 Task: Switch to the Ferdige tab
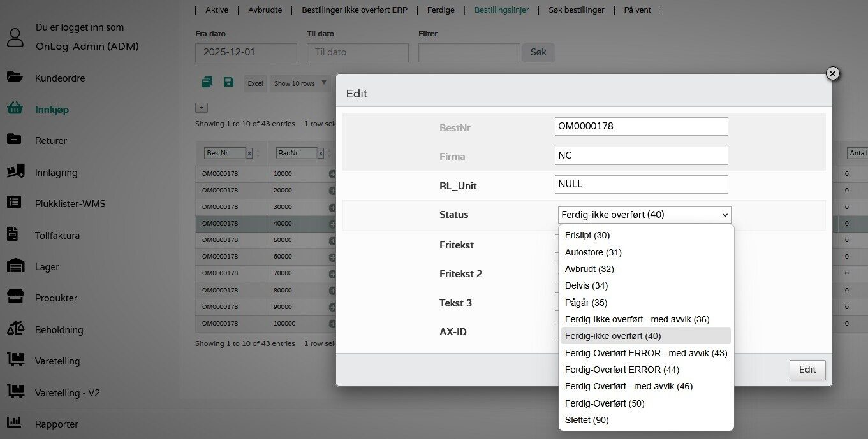pyautogui.click(x=441, y=10)
